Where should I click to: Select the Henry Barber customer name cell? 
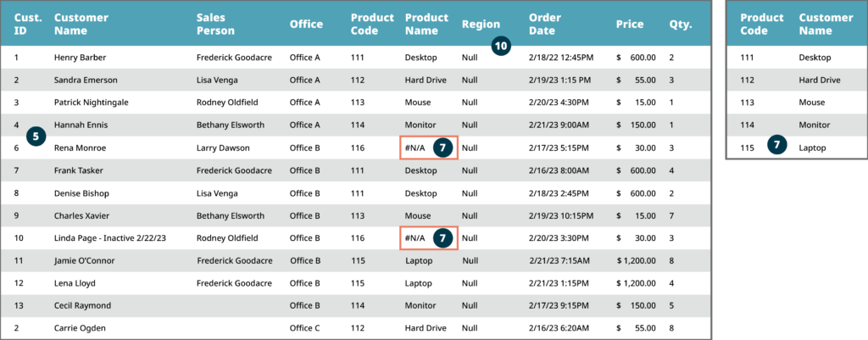pos(77,58)
